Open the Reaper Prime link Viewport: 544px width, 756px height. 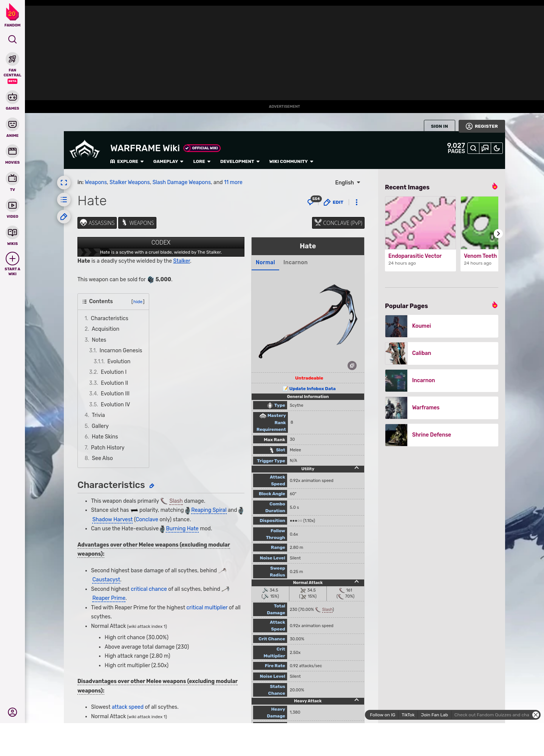tap(109, 598)
